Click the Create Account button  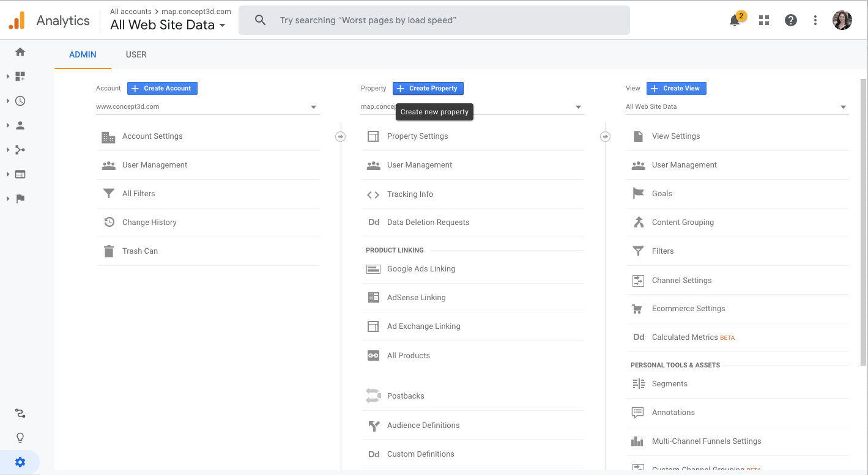[162, 89]
